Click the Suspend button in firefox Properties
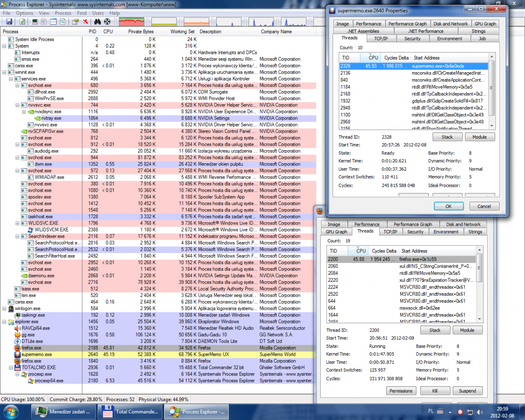Image resolution: width=525 pixels, height=420 pixels. coord(468,391)
